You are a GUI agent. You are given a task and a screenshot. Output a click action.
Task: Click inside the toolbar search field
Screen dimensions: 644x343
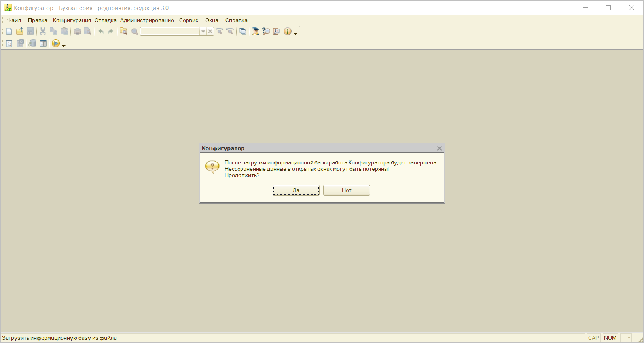[170, 32]
